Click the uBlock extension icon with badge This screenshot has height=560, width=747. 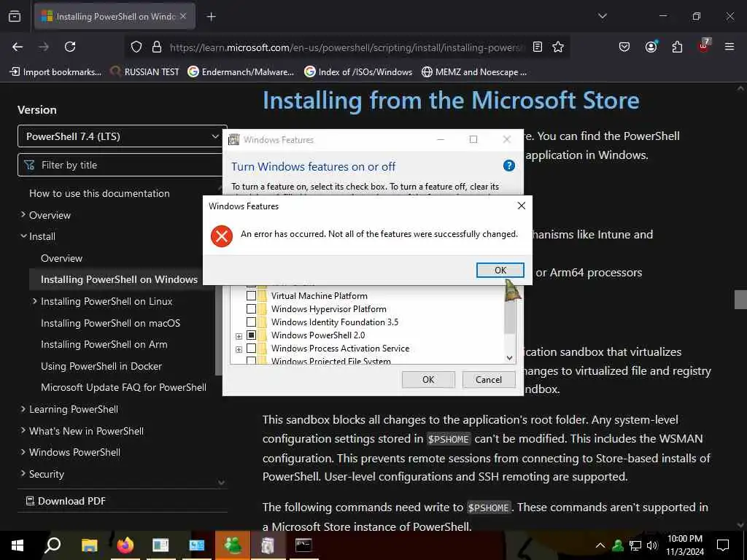[x=704, y=46]
